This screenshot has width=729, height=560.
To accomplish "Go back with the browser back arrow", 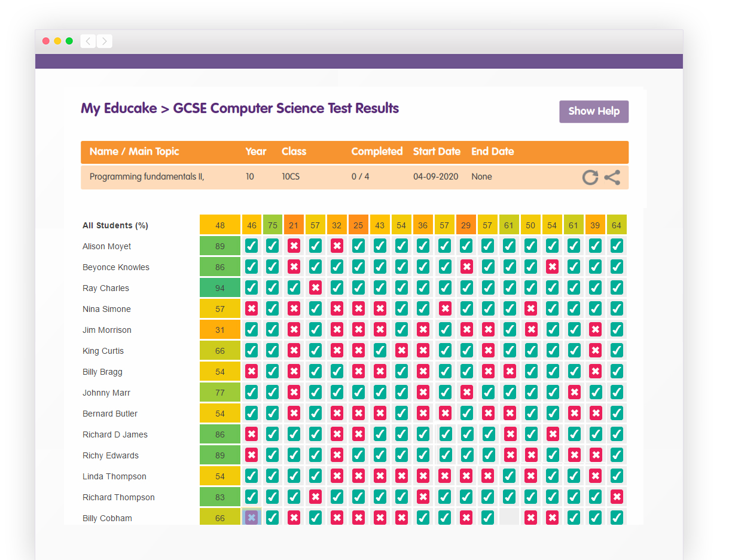I will [x=88, y=41].
